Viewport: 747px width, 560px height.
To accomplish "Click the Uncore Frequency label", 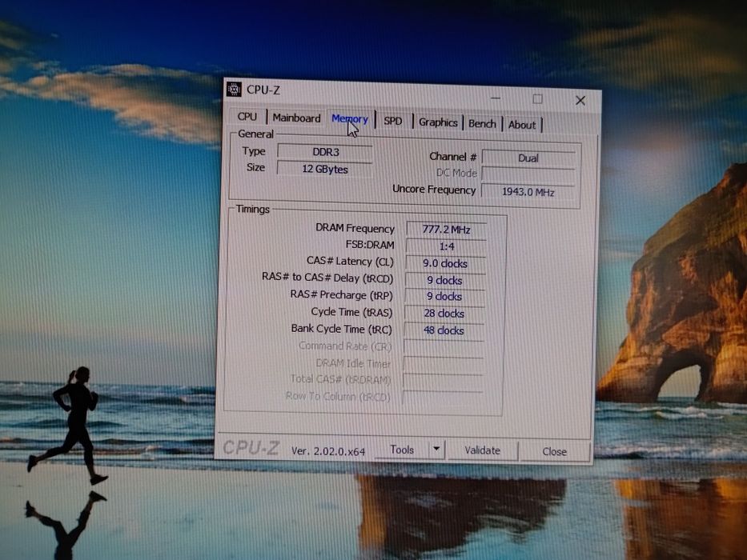I will click(434, 189).
